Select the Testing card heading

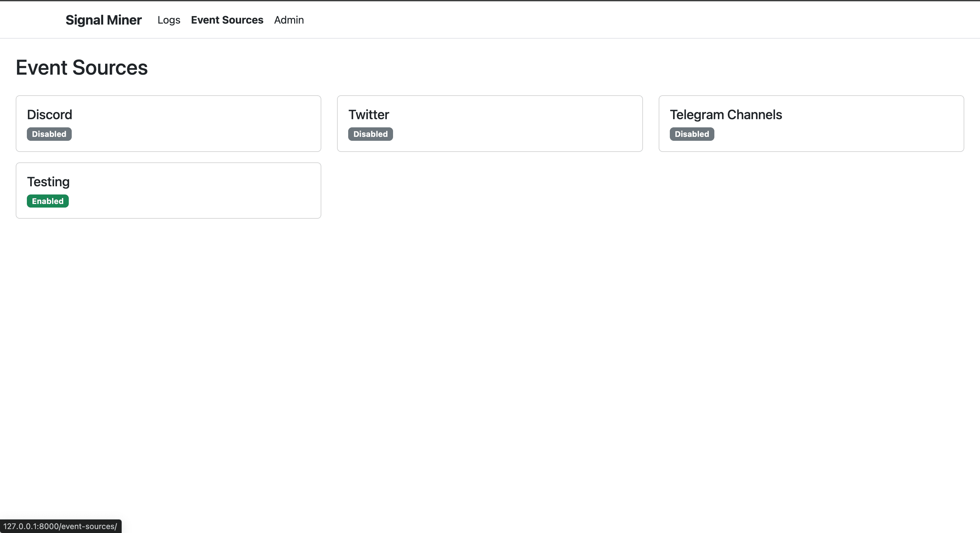point(48,182)
